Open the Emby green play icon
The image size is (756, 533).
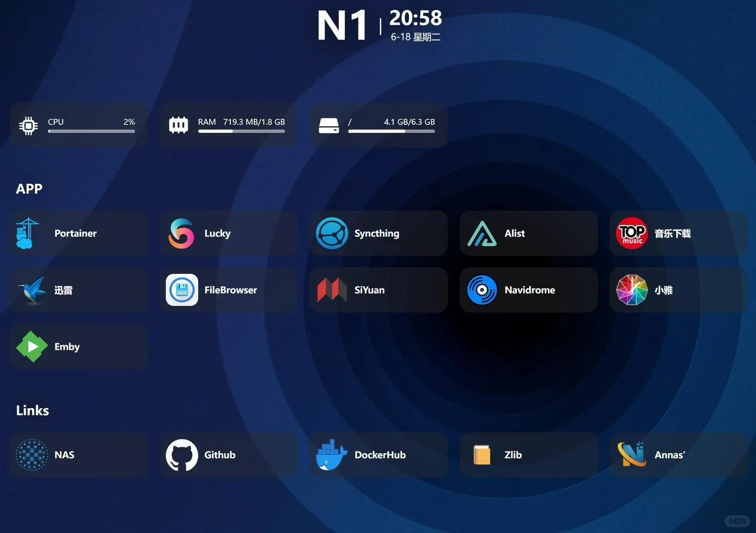coord(32,346)
